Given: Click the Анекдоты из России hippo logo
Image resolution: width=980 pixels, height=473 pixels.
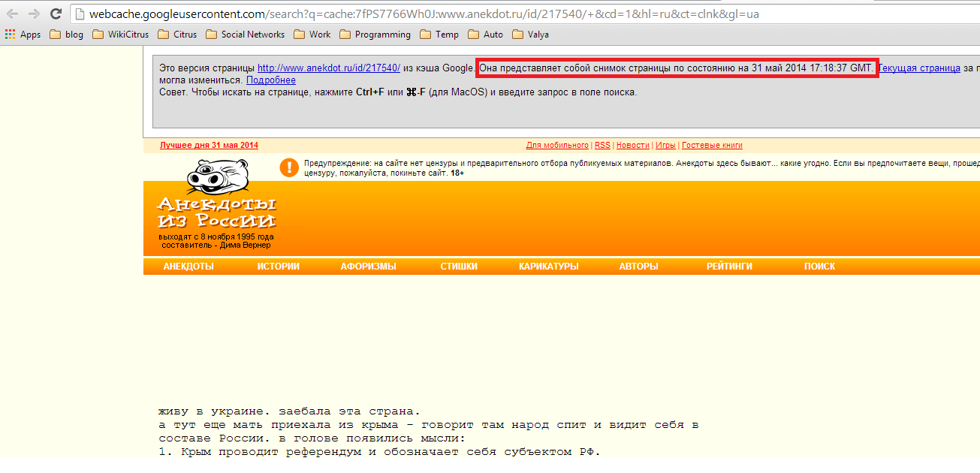Looking at the screenshot, I should (x=216, y=194).
